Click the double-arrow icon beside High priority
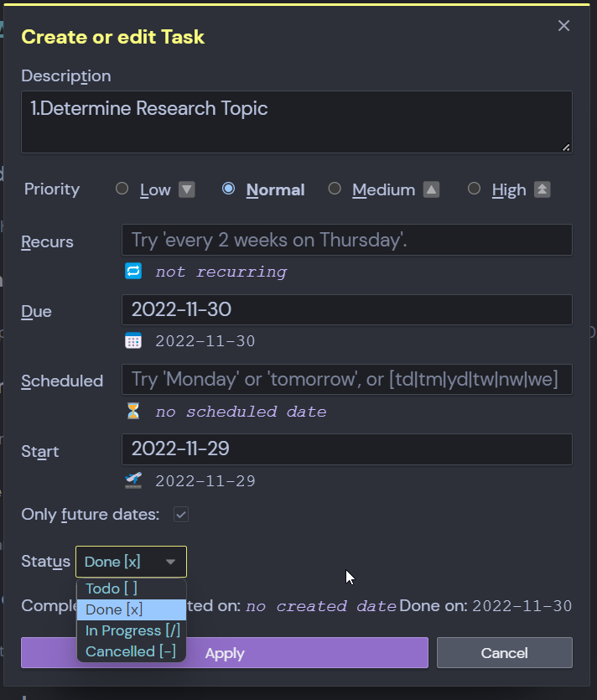 click(x=542, y=189)
